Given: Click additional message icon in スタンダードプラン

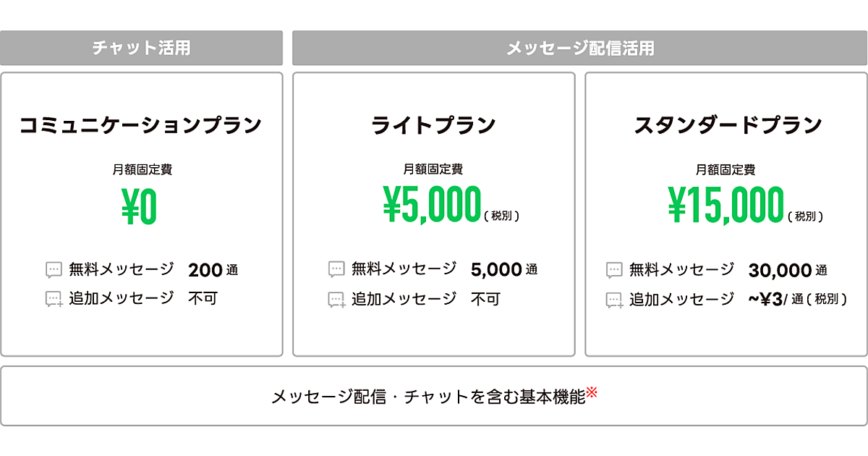Looking at the screenshot, I should click(x=614, y=300).
